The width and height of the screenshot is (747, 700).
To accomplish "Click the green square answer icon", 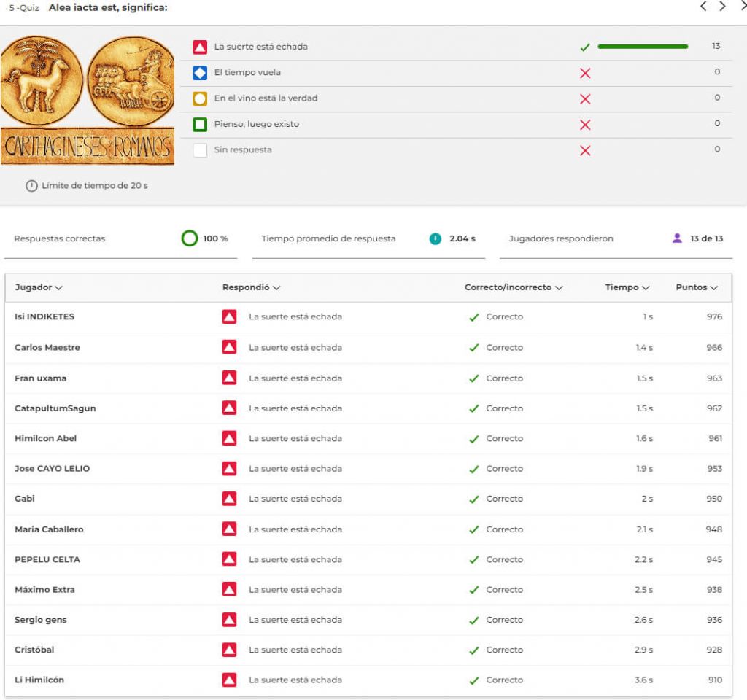I will point(200,125).
